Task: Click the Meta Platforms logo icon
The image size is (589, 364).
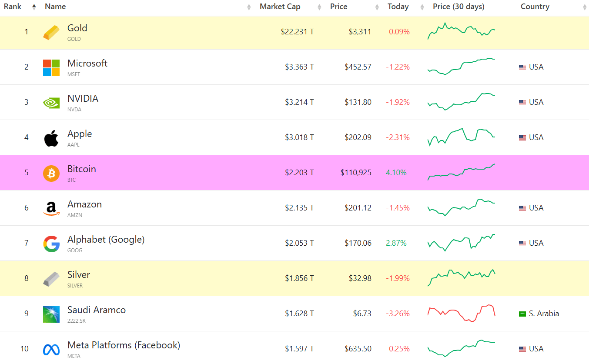Action: [51, 350]
